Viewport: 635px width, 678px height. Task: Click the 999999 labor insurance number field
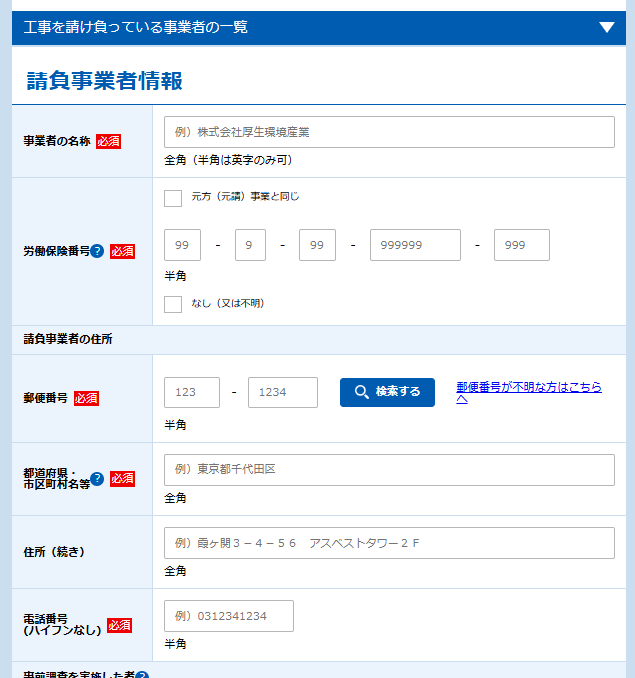(x=415, y=245)
